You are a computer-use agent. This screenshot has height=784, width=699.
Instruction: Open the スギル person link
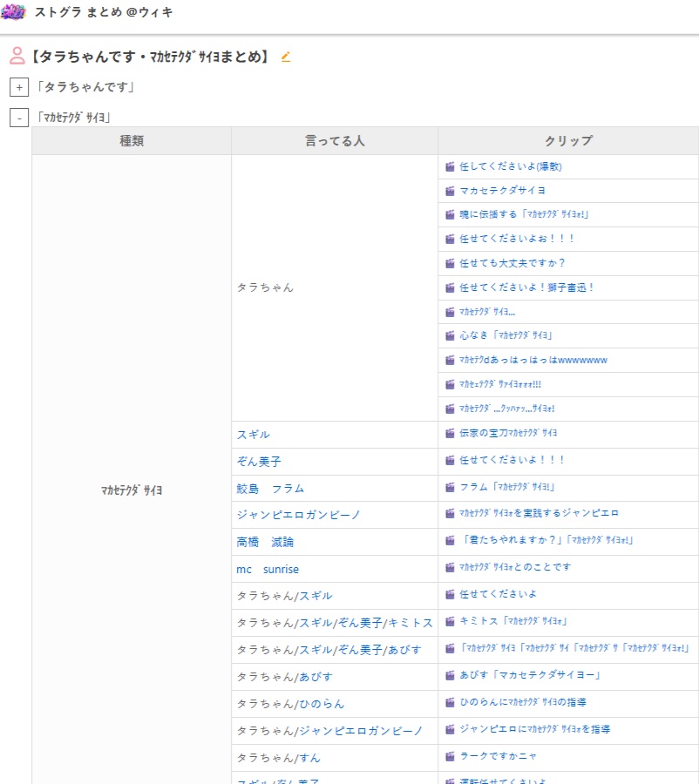coord(253,435)
